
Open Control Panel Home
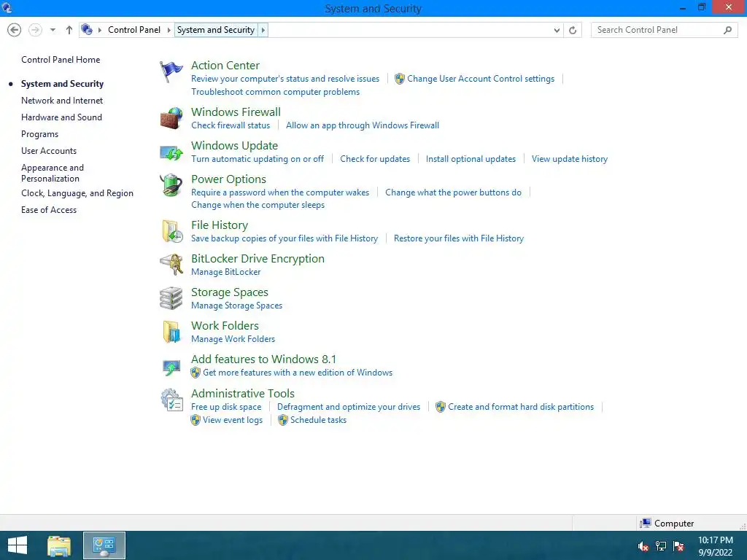tap(61, 60)
